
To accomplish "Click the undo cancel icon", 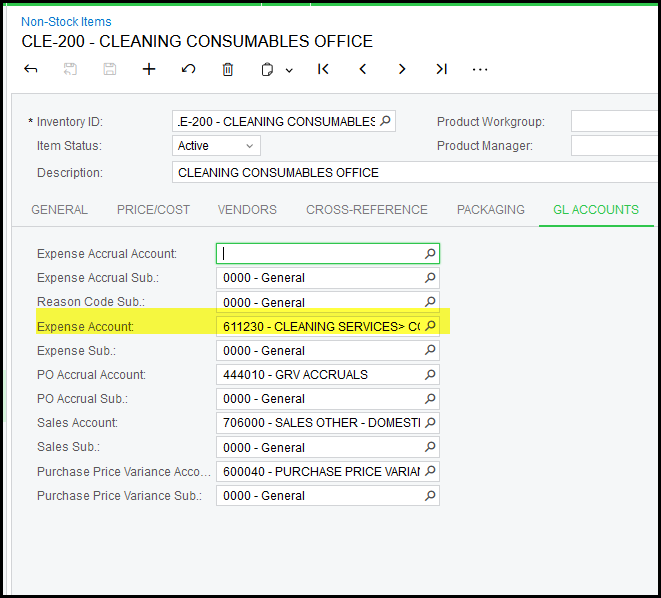I will [189, 69].
